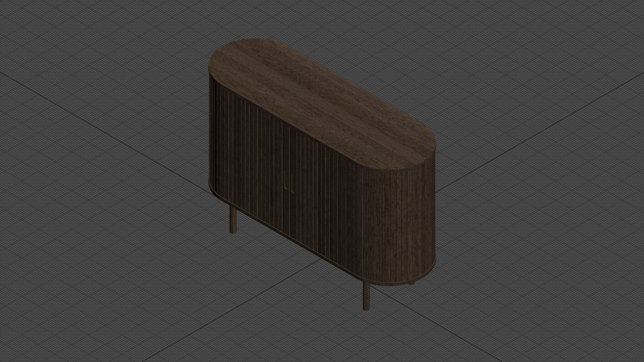Select the cabinet's front right leg
The height and width of the screenshot is (362, 644).
point(367,296)
